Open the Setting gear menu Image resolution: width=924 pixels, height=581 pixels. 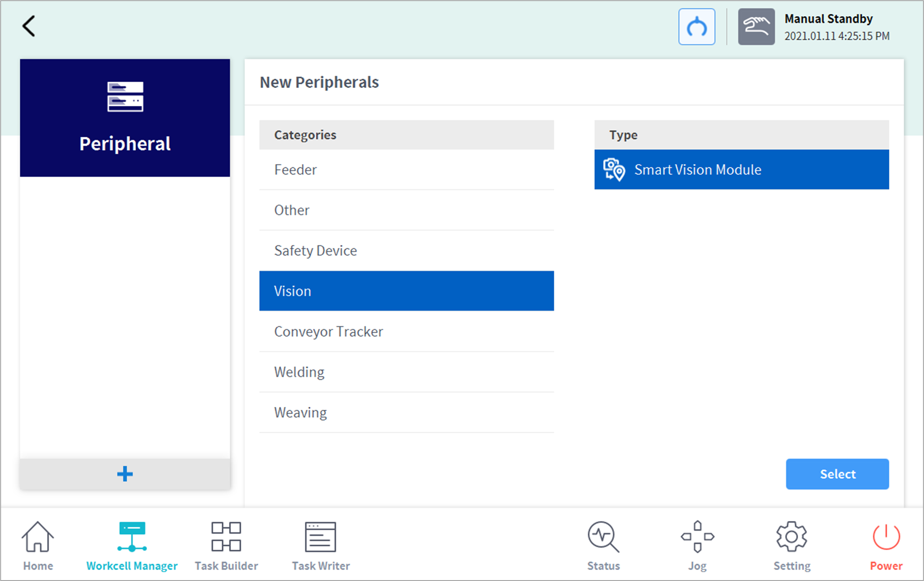pos(792,546)
